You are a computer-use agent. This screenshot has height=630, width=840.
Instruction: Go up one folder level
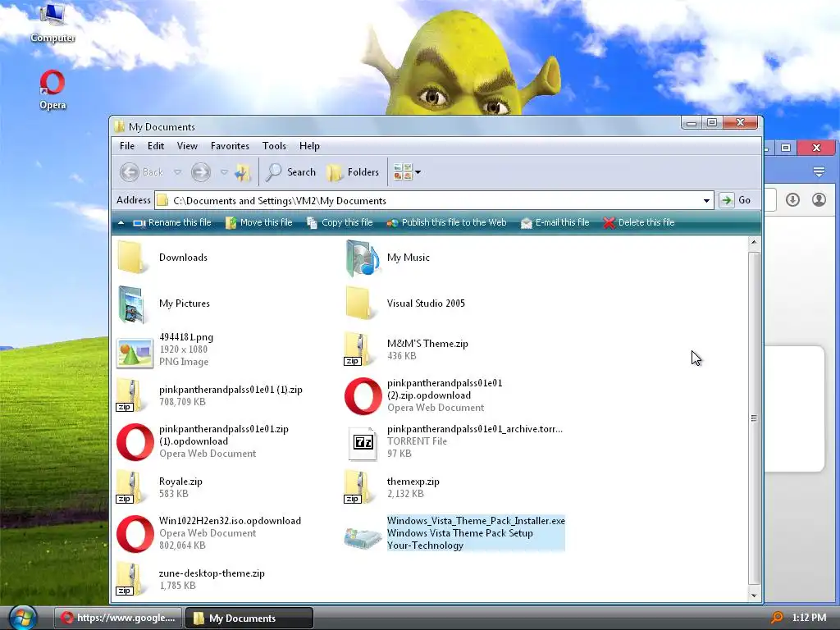[x=243, y=172]
